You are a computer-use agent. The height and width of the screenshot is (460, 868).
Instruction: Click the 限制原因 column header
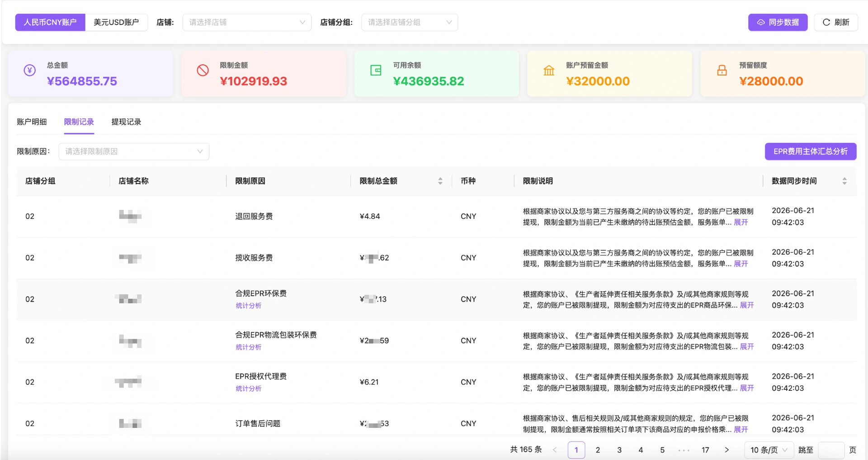click(x=250, y=181)
